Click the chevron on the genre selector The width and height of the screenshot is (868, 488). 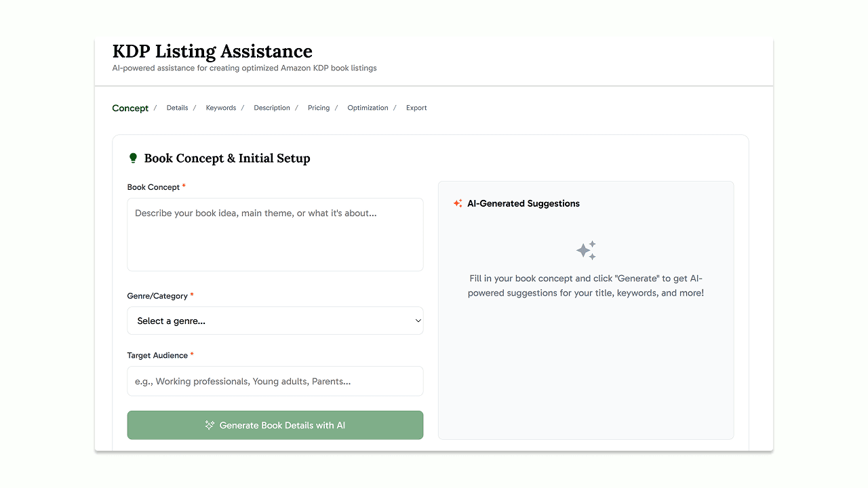(x=416, y=321)
